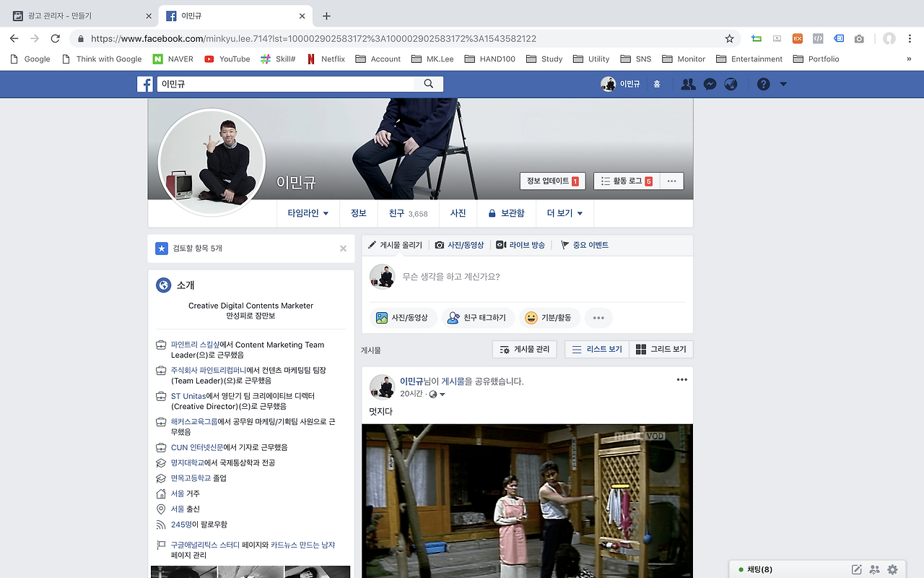This screenshot has width=924, height=578.
Task: Switch posts to 그리드 보기 view
Action: [661, 349]
